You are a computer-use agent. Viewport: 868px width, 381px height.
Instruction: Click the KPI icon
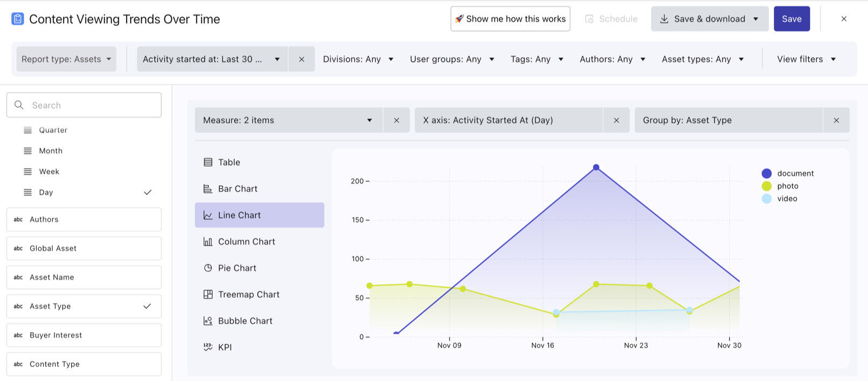pyautogui.click(x=208, y=347)
